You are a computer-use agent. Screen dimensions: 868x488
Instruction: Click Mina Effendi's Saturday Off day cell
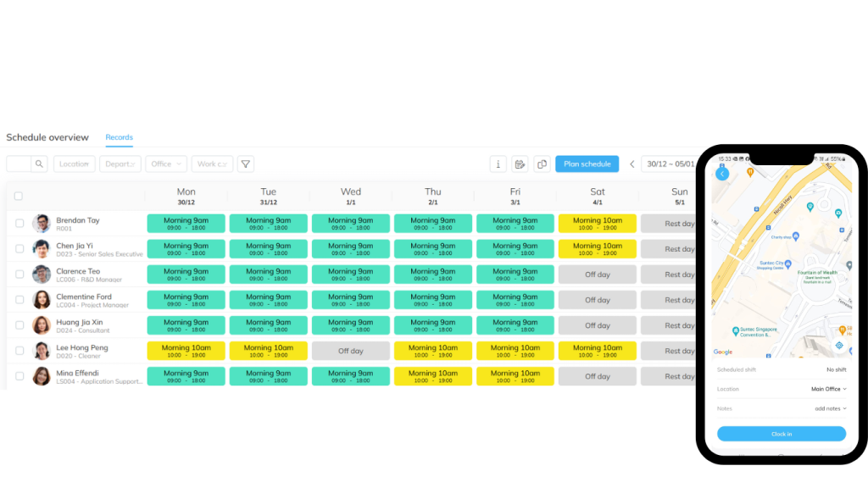point(598,376)
